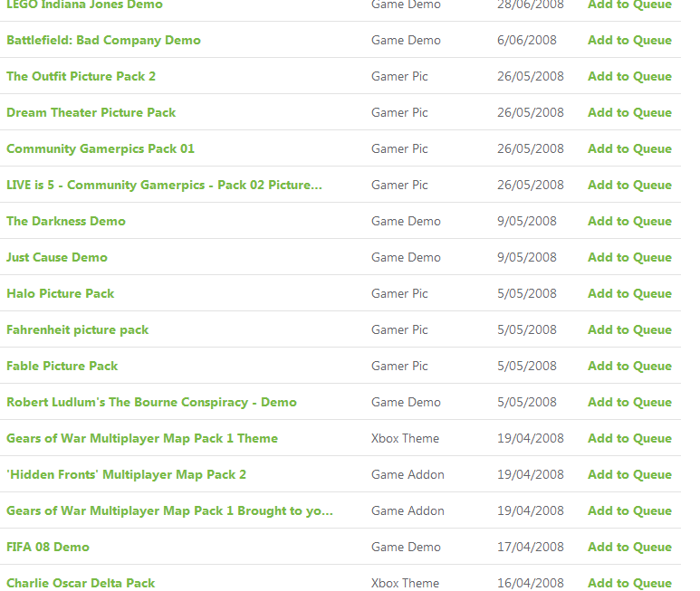Add Battlefield: Bad Company Demo to queue
This screenshot has width=700, height=591.
629,40
